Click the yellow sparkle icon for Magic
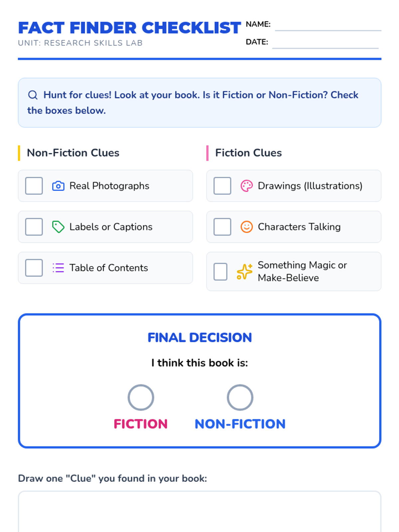Image resolution: width=399 pixels, height=532 pixels. pos(244,271)
